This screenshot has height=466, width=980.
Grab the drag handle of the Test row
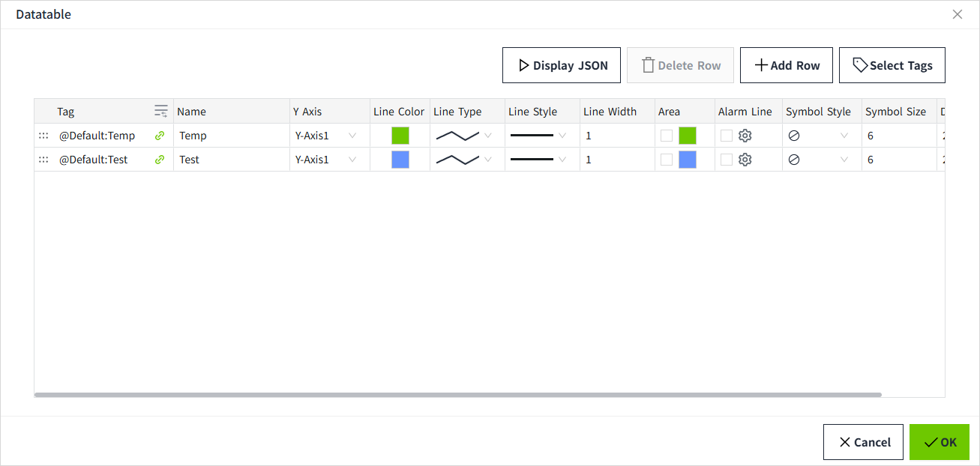pos(43,160)
